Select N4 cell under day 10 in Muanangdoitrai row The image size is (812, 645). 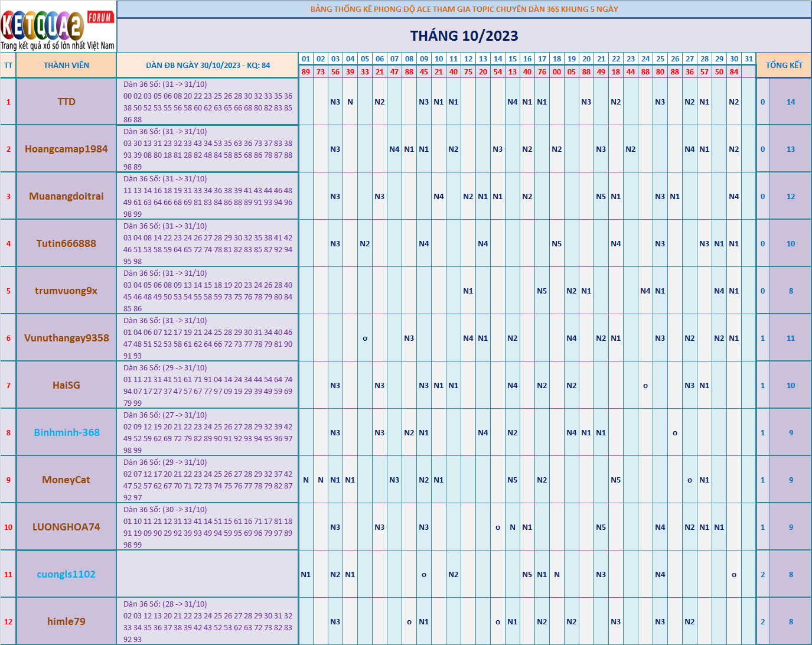[439, 196]
